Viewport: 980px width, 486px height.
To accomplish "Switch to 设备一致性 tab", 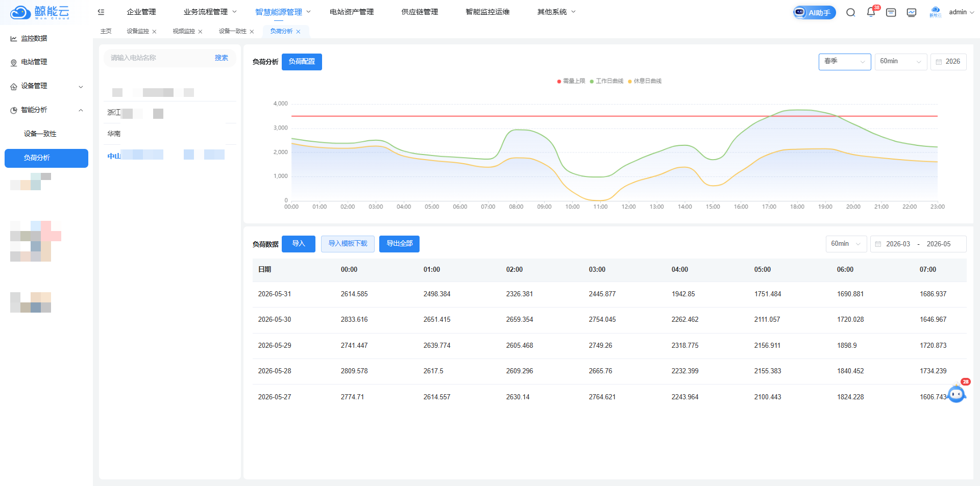I will [233, 32].
